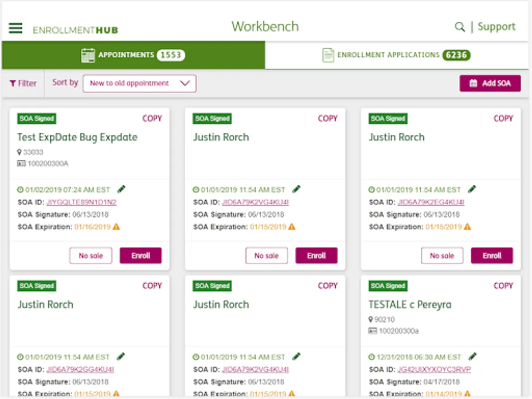Open SOA ID link on Test ExpDate card
The image size is (532, 399).
point(82,202)
